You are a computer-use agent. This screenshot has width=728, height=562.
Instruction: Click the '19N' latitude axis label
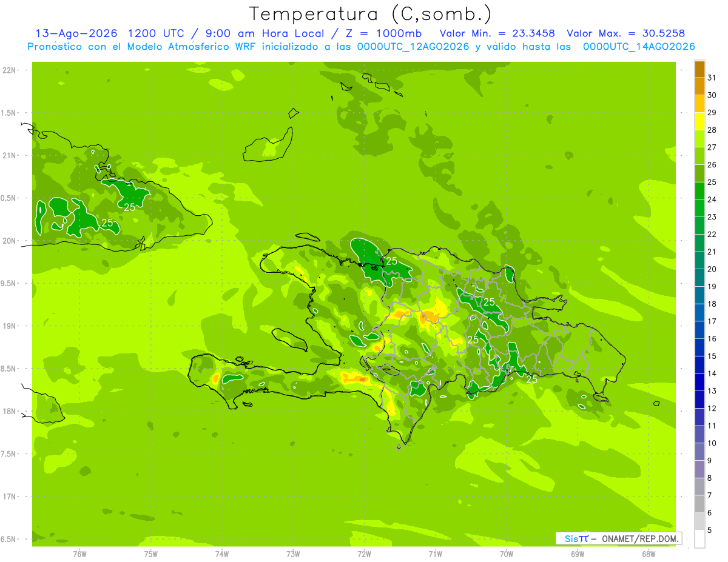click(x=9, y=326)
